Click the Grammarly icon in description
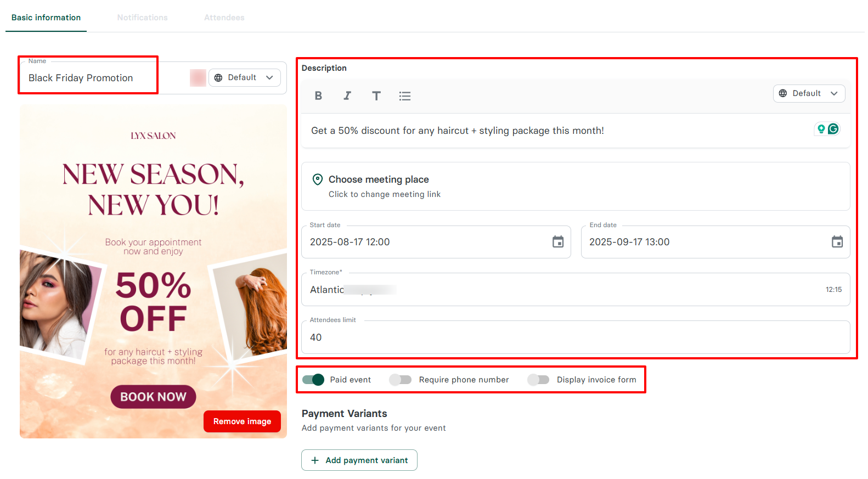The height and width of the screenshot is (479, 868). (833, 129)
